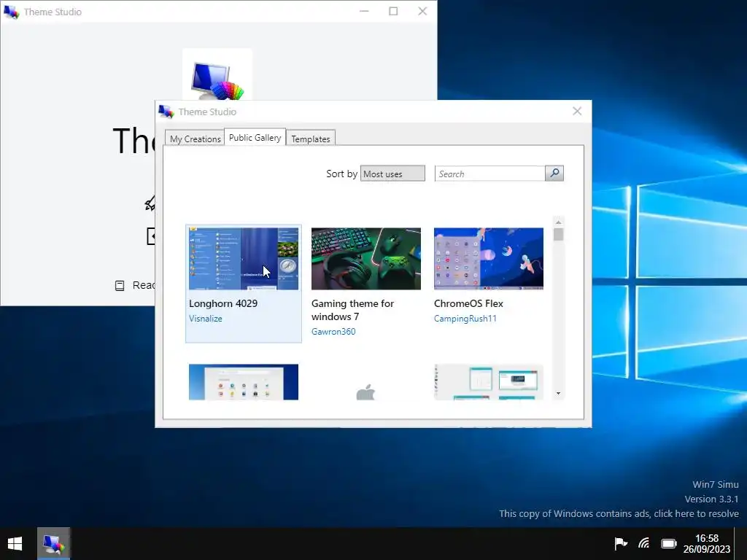Screen dimensions: 747x560
Task: Click the ChromeOS Flex title text
Action: pyautogui.click(x=468, y=303)
